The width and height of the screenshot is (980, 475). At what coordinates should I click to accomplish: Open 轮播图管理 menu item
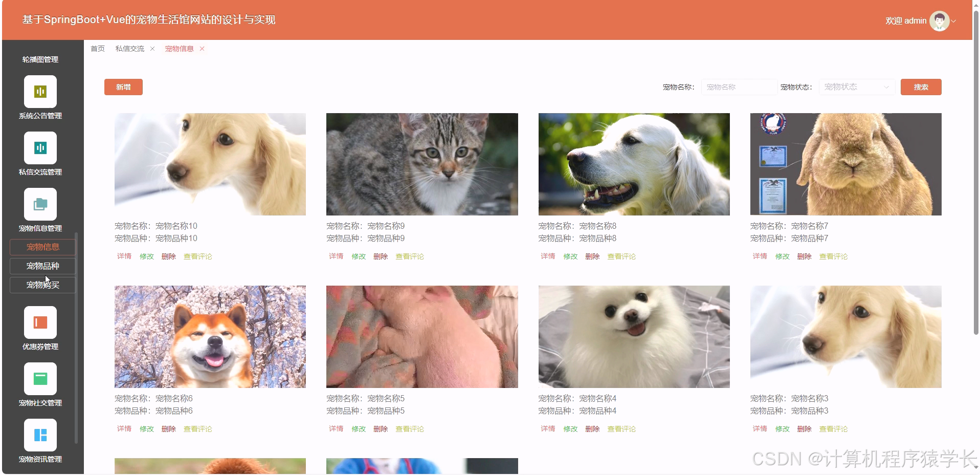[x=40, y=59]
